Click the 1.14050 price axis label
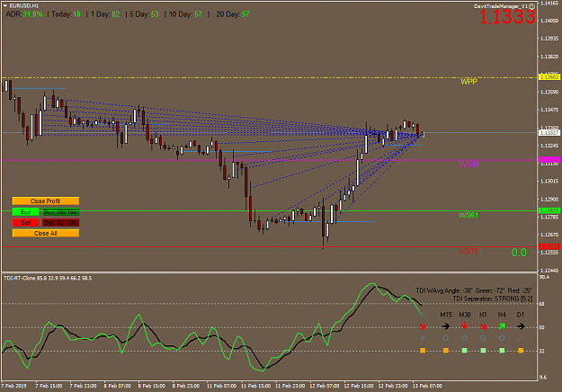The height and width of the screenshot is (392, 562). (549, 21)
